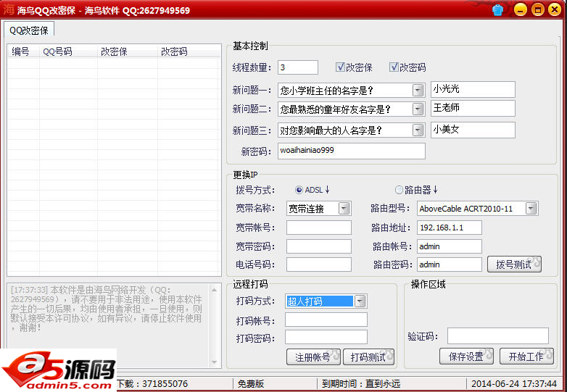Select the ADSL dial mode radio button
567x392 pixels.
[x=299, y=190]
